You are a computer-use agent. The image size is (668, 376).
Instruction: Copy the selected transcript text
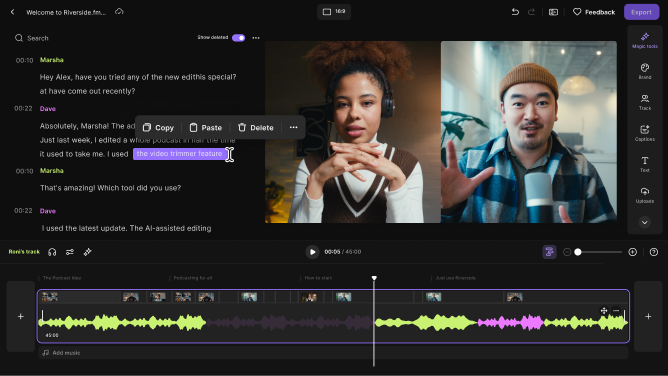(158, 127)
